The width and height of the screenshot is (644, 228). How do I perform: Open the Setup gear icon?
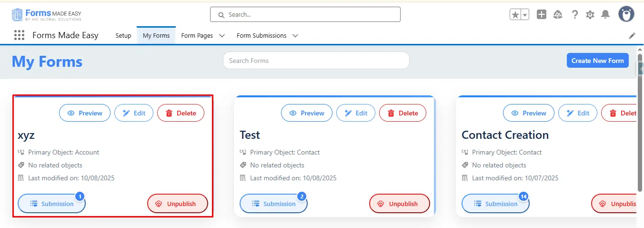590,15
